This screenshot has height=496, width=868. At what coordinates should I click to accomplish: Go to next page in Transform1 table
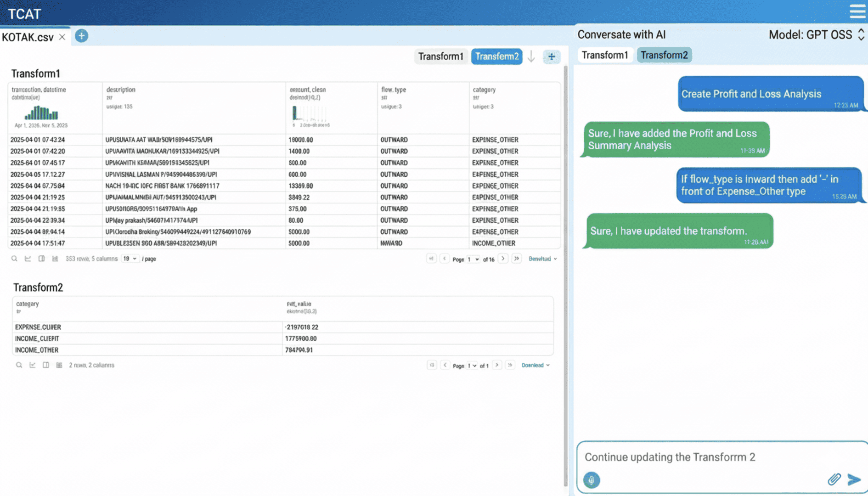point(503,259)
